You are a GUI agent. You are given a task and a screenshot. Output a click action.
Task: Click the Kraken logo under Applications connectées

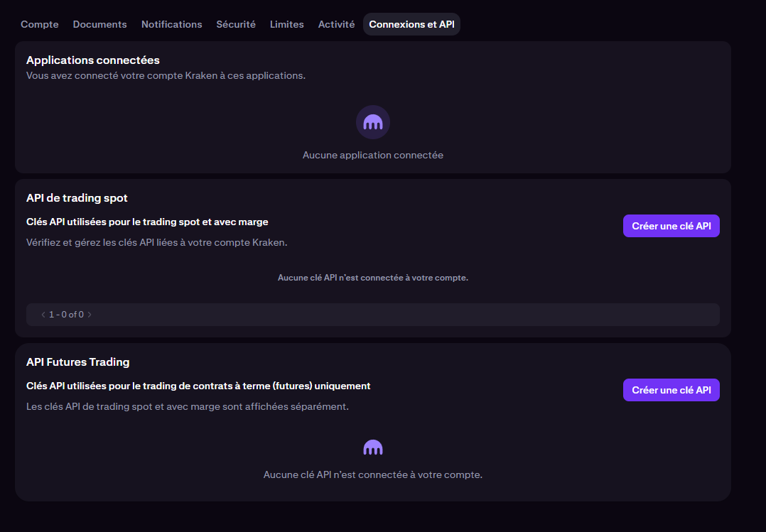(373, 122)
